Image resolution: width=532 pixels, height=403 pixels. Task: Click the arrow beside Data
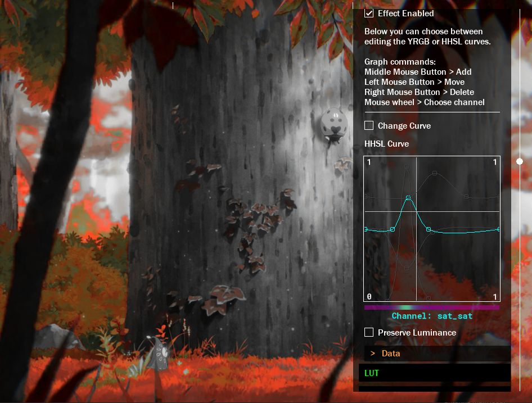pos(372,354)
